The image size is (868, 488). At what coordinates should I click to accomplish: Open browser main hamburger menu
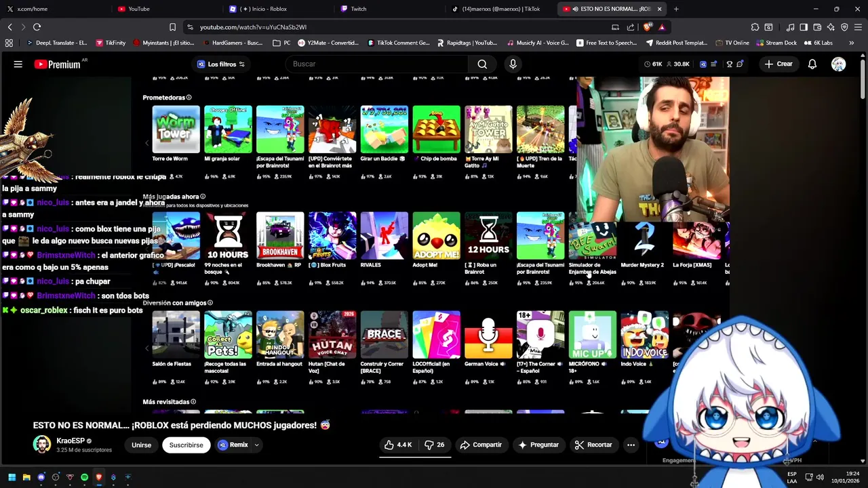click(859, 27)
